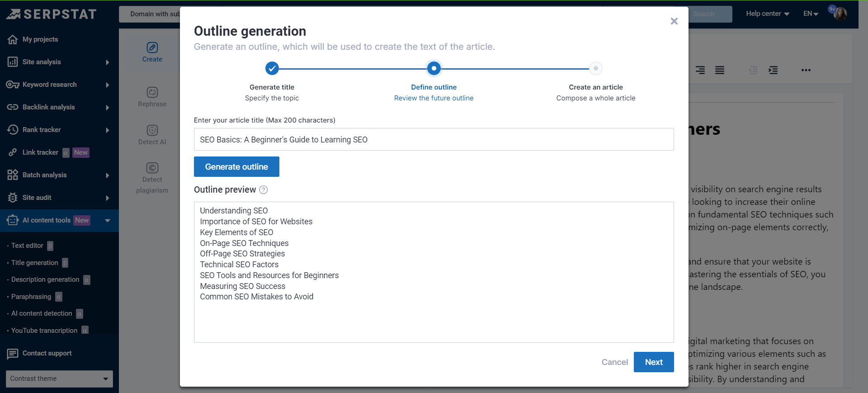Click inside the Outline preview text area
The height and width of the screenshot is (393, 868).
click(434, 272)
